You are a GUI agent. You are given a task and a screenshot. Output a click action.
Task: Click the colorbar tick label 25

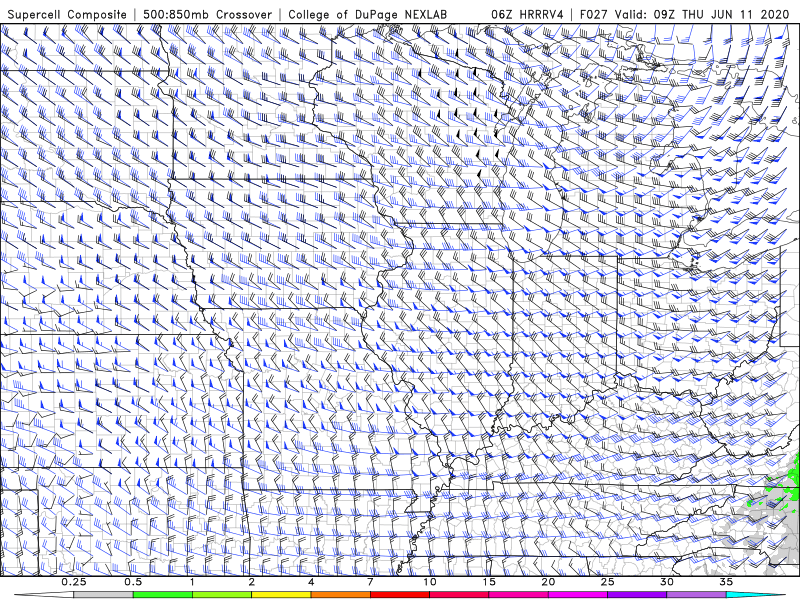[608, 582]
